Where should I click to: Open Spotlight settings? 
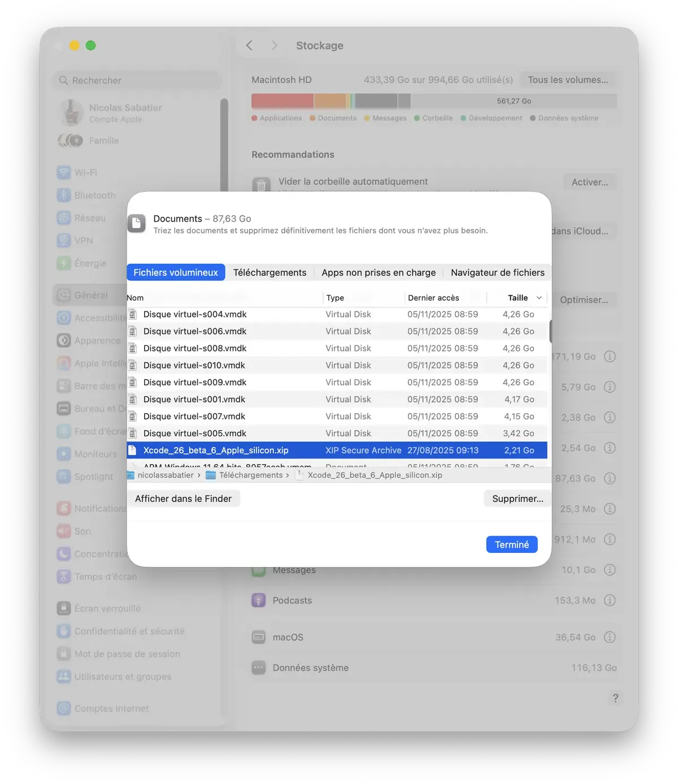point(92,477)
